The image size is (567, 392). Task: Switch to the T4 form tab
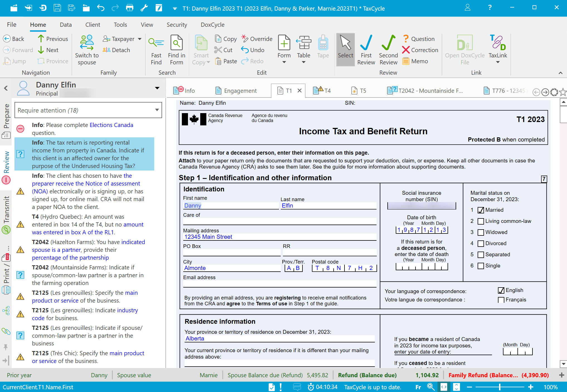[322, 91]
